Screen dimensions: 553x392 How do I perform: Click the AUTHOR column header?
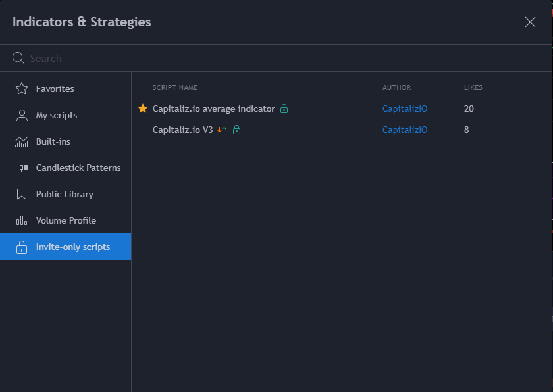396,87
